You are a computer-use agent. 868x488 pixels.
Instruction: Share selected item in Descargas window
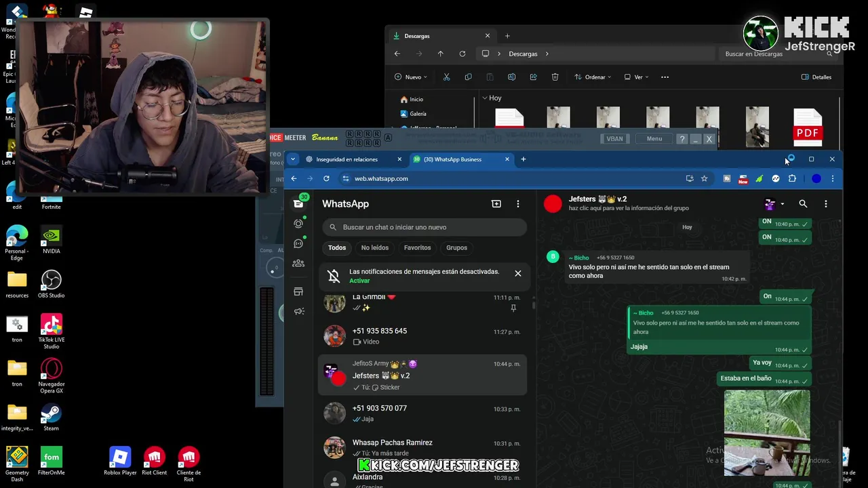(x=533, y=77)
